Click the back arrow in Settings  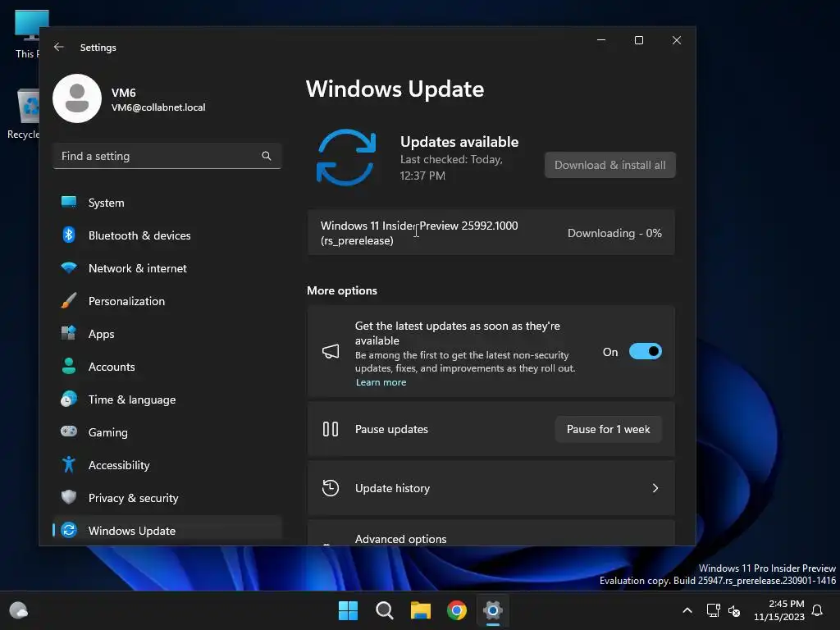tap(59, 47)
